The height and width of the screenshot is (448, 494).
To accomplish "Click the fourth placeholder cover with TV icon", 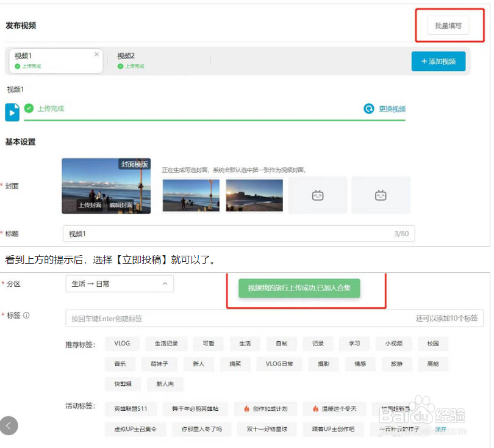I will (381, 195).
